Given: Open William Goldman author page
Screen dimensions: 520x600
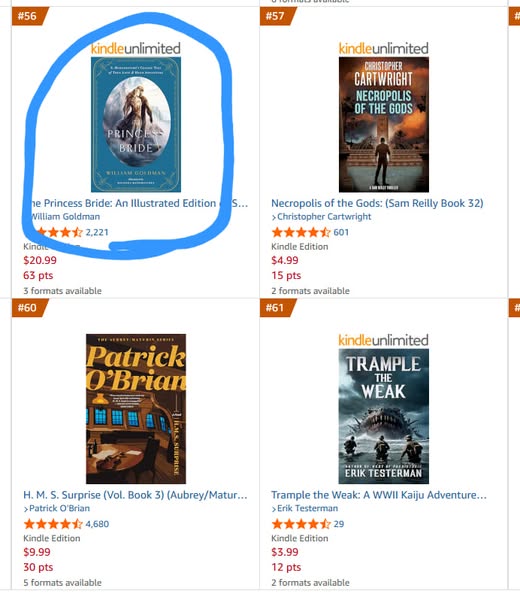Looking at the screenshot, I should point(64,217).
